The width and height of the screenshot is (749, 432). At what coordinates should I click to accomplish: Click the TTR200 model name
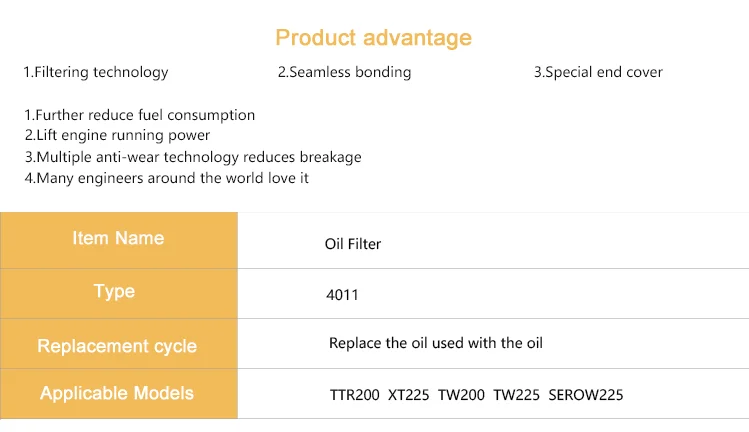pyautogui.click(x=354, y=395)
